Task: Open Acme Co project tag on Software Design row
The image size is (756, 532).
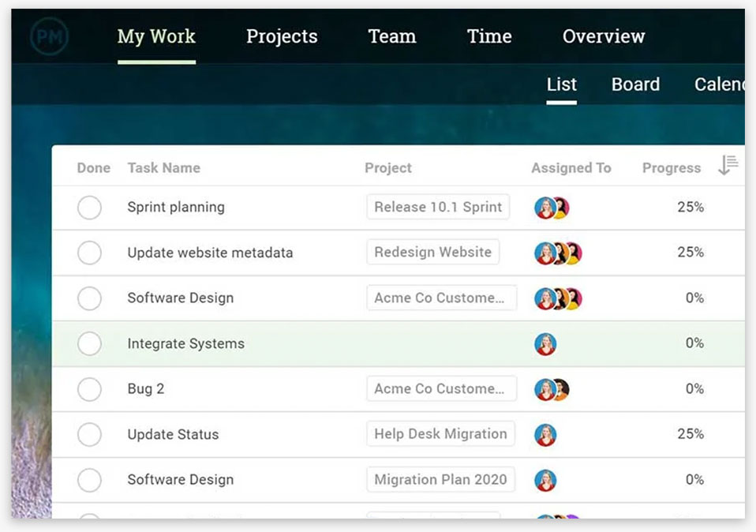Action: click(x=441, y=298)
